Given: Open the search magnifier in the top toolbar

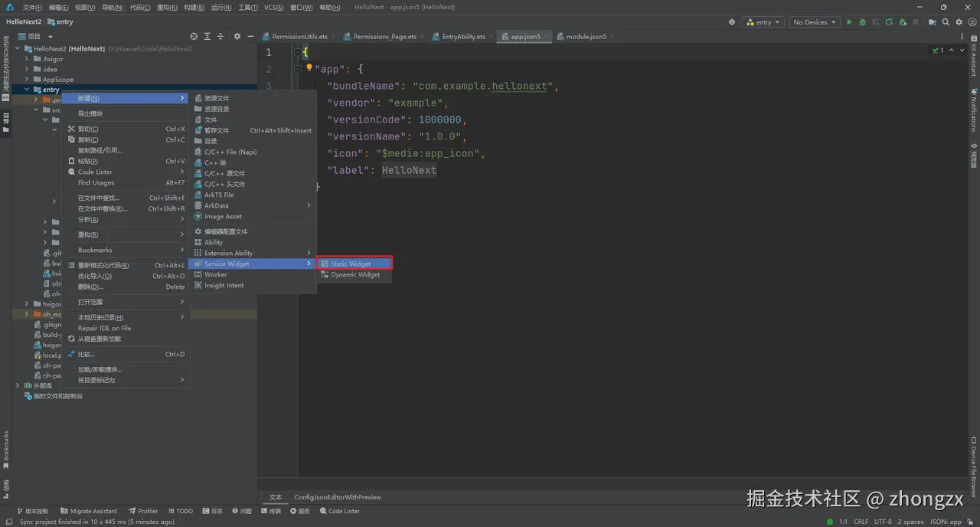Looking at the screenshot, I should point(946,22).
